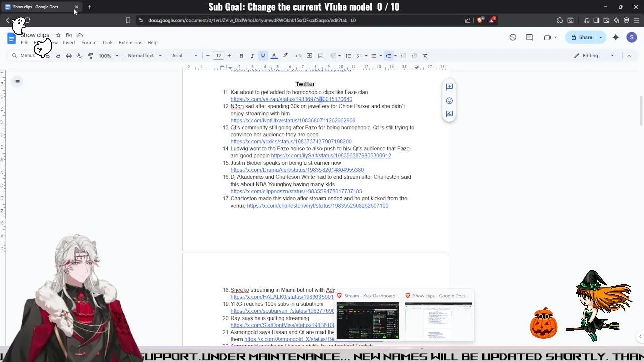Toggle the bulleted list

[373, 56]
